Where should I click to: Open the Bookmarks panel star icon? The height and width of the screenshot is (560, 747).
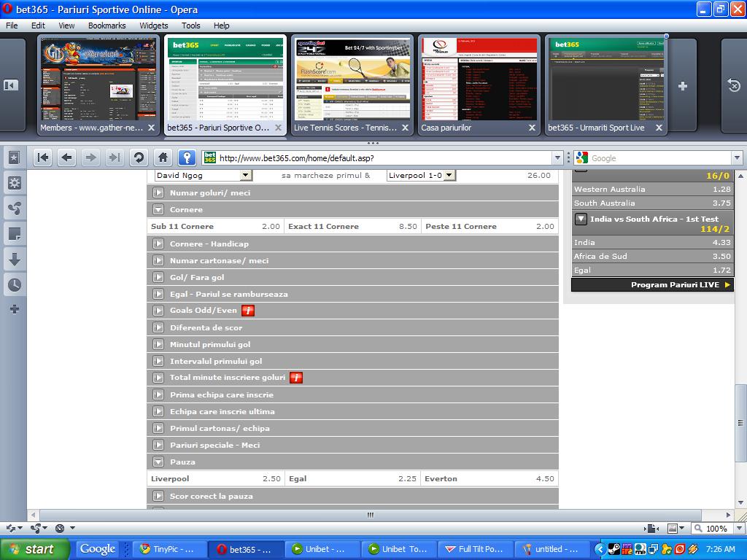click(x=15, y=157)
